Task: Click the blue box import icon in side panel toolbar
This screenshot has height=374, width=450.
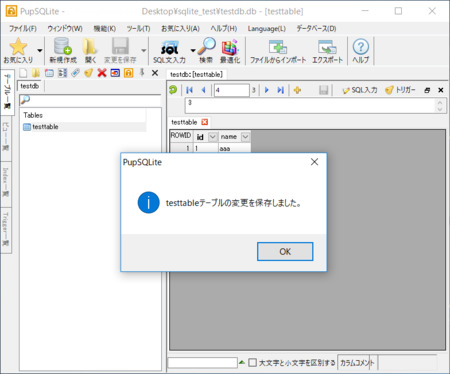Action: [x=115, y=73]
